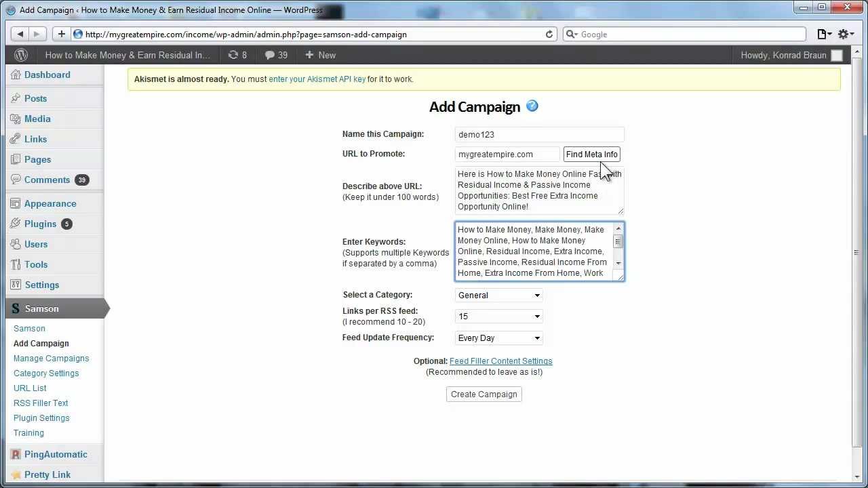Open RSS Filler Text submenu link
This screenshot has height=488, width=868.
coord(41,403)
